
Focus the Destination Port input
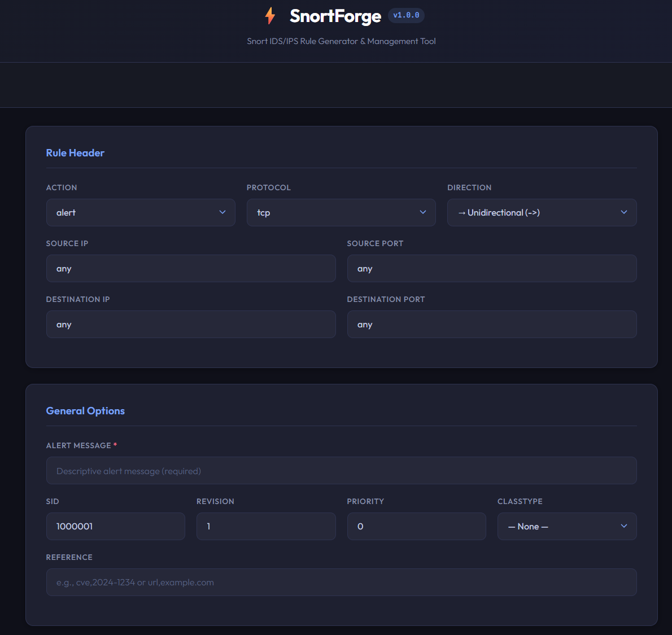click(492, 325)
